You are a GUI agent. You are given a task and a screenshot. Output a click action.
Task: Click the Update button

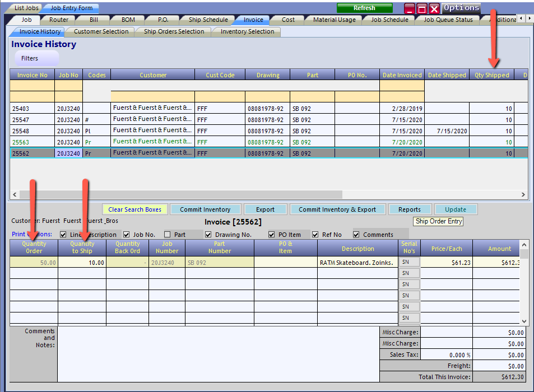[x=456, y=209]
